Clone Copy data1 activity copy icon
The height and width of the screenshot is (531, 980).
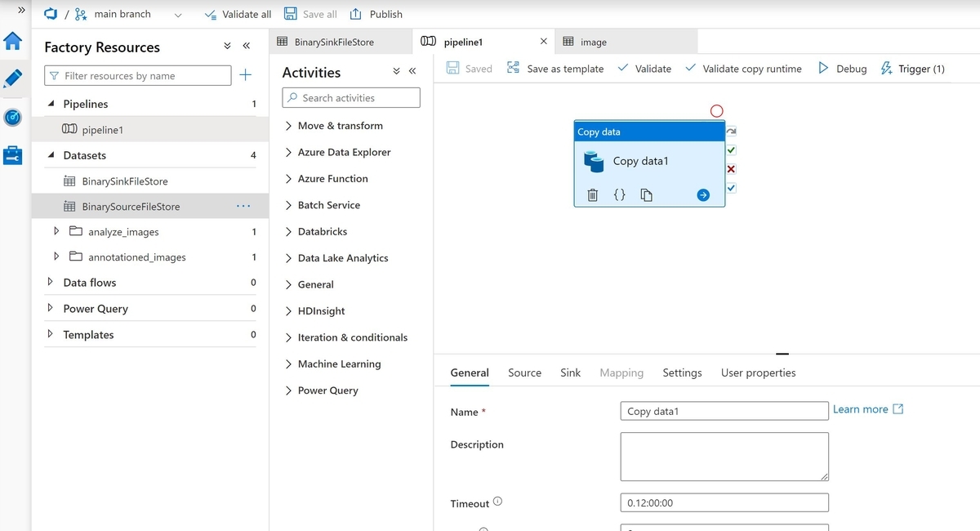(646, 194)
